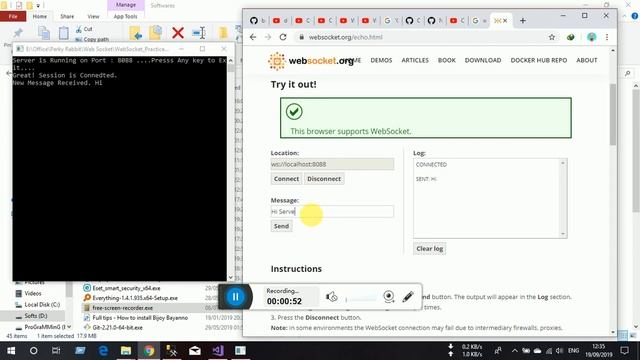The image size is (640, 360).
Task: Pause the screen recording
Action: (x=236, y=297)
